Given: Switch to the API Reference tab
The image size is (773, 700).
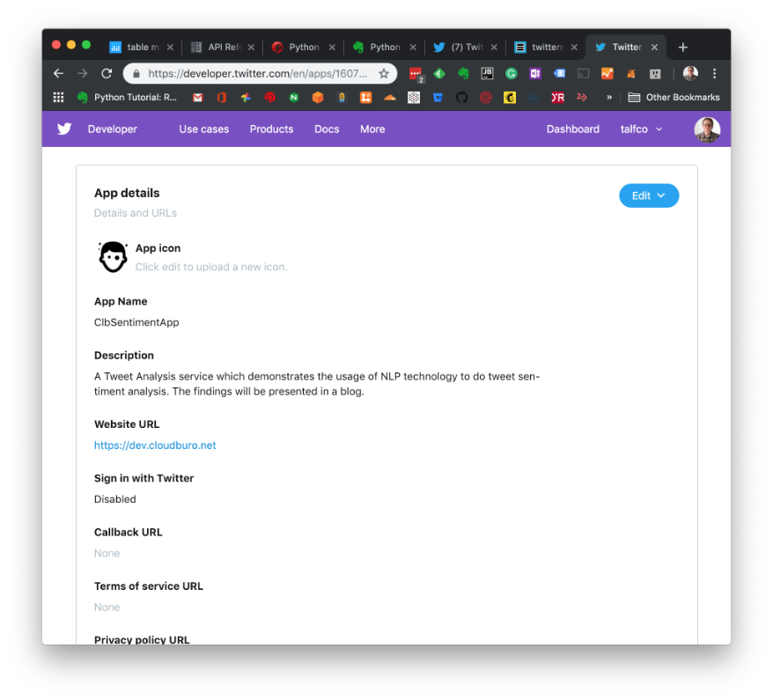Looking at the screenshot, I should 222,48.
